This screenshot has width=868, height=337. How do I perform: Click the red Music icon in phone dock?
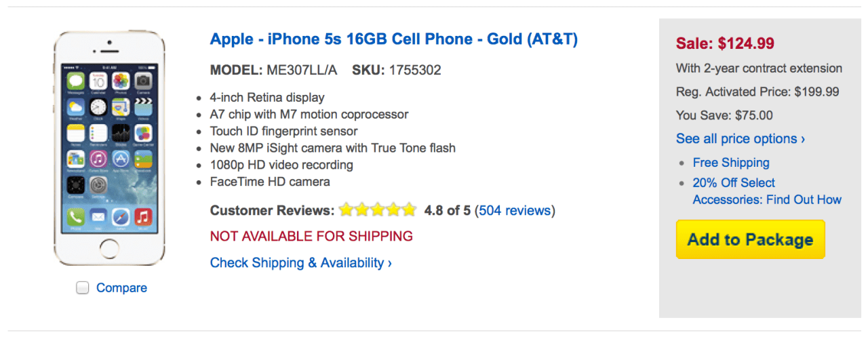[x=143, y=217]
